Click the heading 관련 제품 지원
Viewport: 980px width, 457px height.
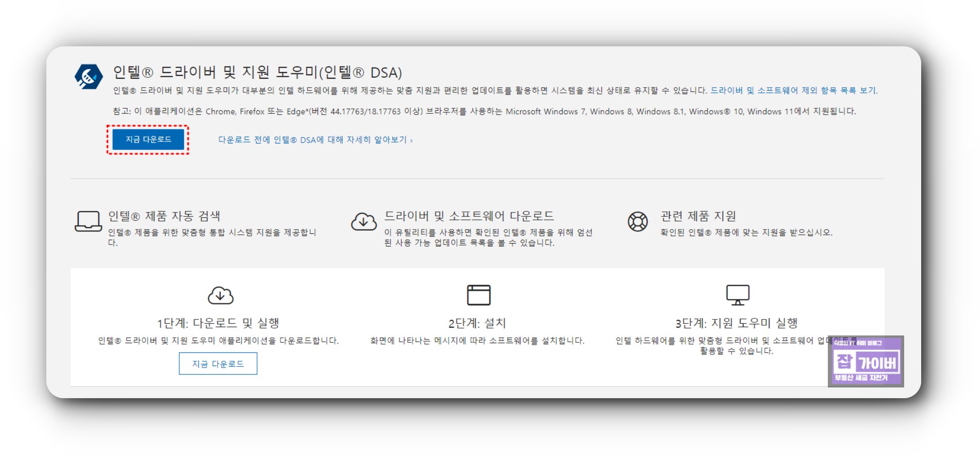[x=698, y=216]
